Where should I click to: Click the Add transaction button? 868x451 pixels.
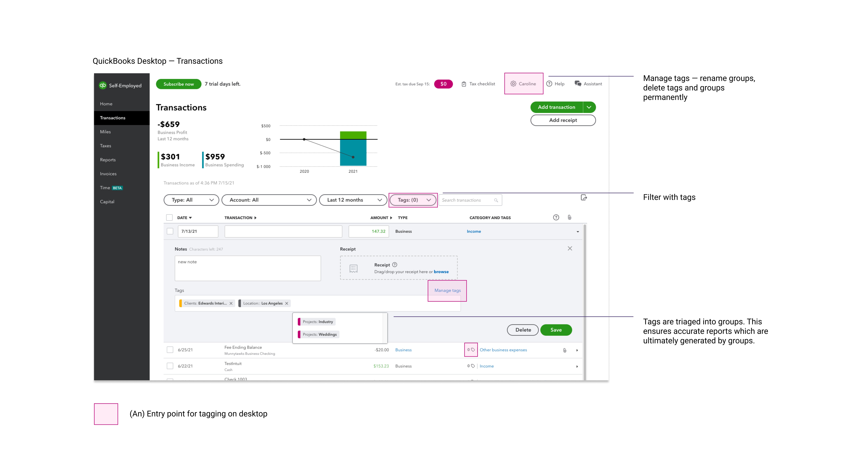pos(556,107)
